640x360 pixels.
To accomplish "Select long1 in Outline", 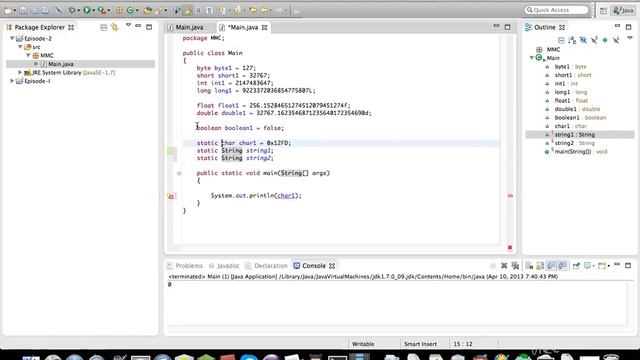I will (x=571, y=92).
